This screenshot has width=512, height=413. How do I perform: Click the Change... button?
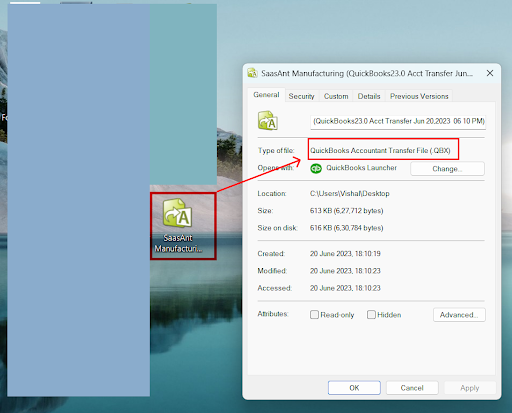[x=447, y=169]
